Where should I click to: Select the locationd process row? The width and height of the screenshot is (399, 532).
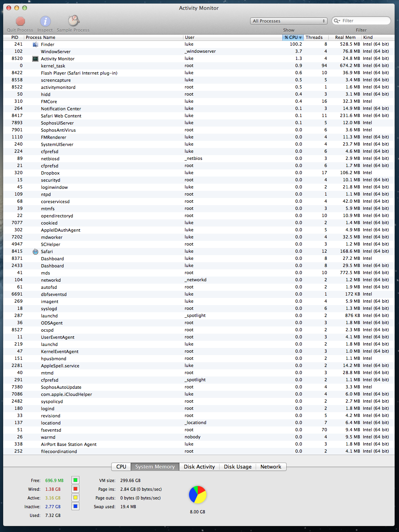(199, 423)
